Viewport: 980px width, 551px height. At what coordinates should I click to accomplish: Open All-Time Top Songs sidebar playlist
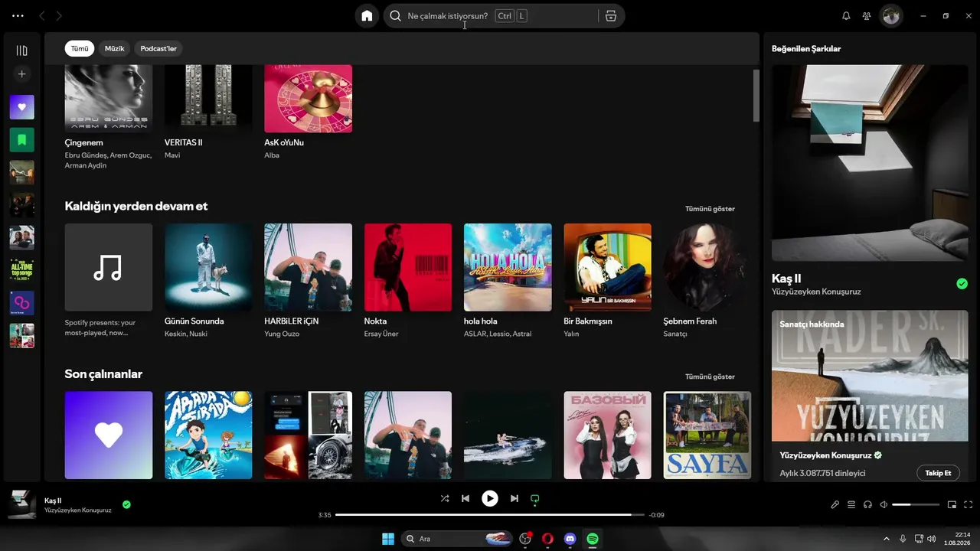pos(21,270)
